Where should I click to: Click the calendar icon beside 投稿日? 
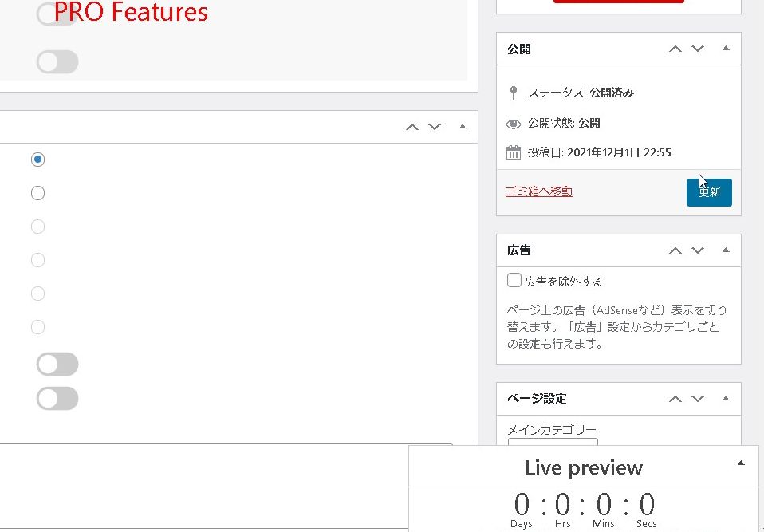[x=514, y=152]
